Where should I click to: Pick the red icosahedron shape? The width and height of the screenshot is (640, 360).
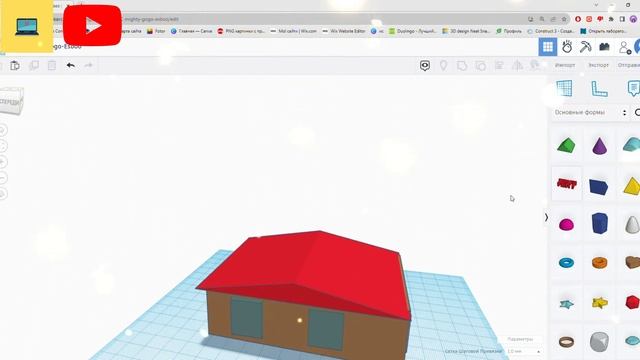[632, 302]
